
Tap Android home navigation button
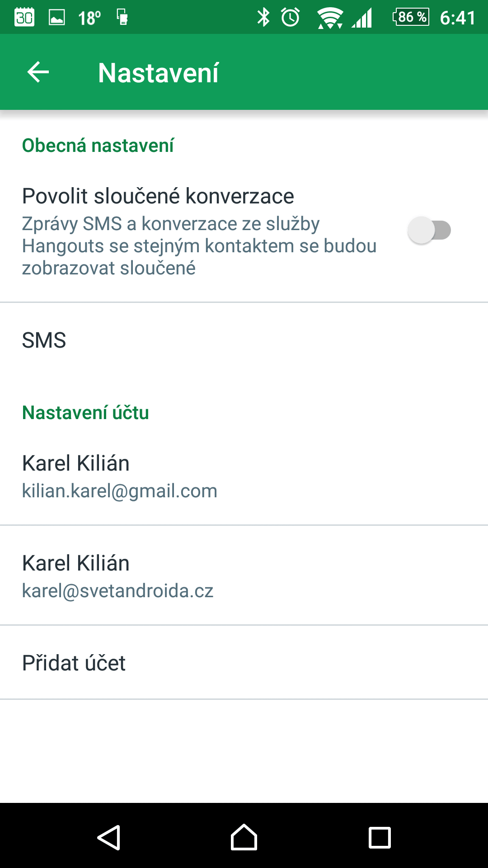click(x=244, y=837)
